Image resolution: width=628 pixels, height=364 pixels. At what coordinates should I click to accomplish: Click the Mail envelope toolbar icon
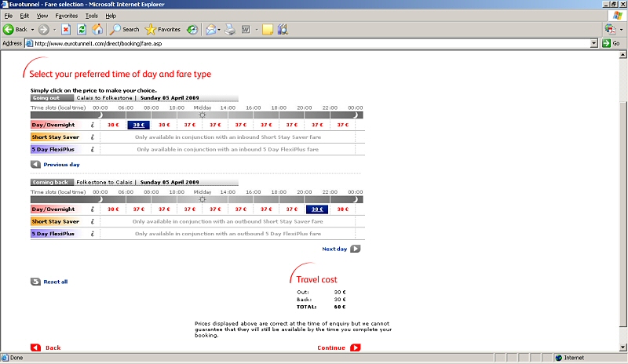(210, 29)
